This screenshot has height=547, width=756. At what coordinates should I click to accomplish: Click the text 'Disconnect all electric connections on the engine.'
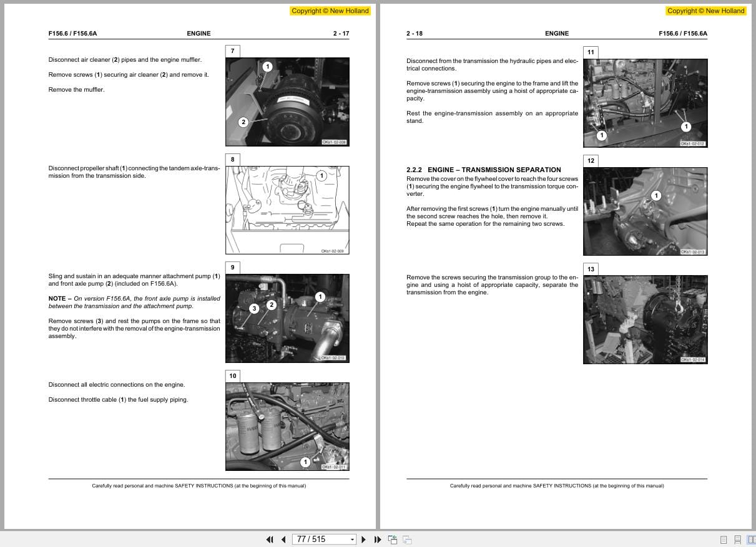tap(117, 385)
